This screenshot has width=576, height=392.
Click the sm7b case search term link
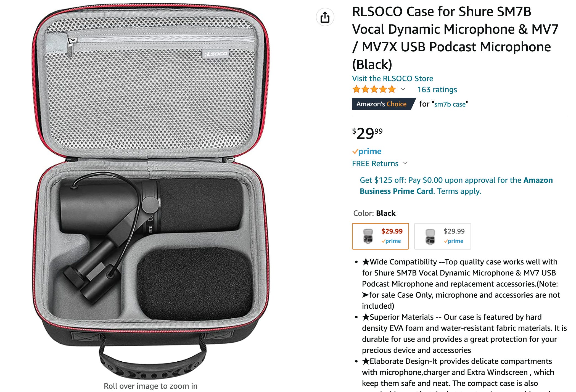[x=450, y=104]
